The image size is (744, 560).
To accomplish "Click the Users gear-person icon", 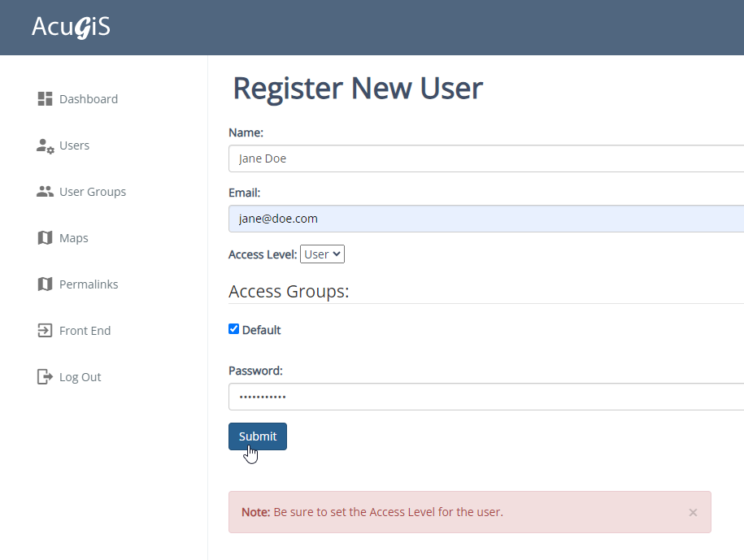I will tap(45, 145).
